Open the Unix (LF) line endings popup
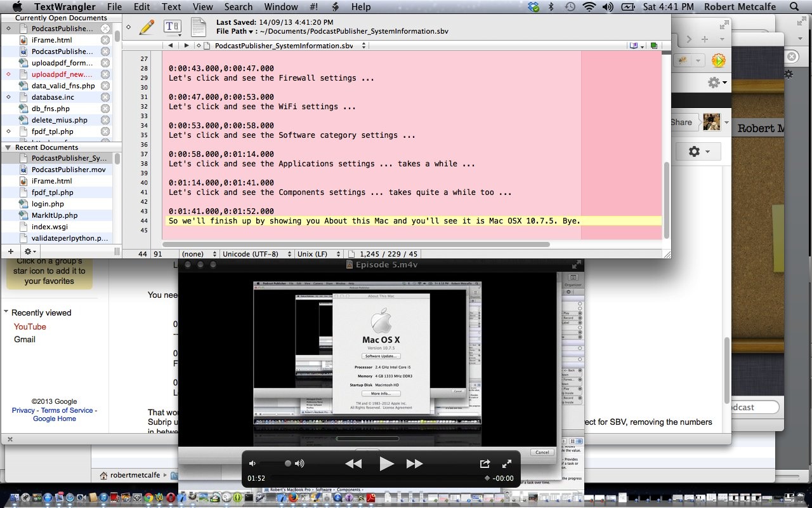 (319, 254)
